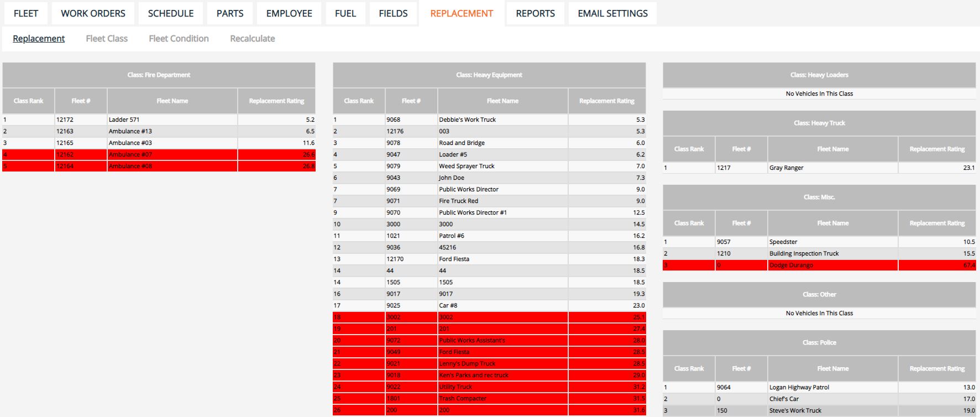Click Class: Fire Department header
This screenshot has width=980, height=417.
159,75
